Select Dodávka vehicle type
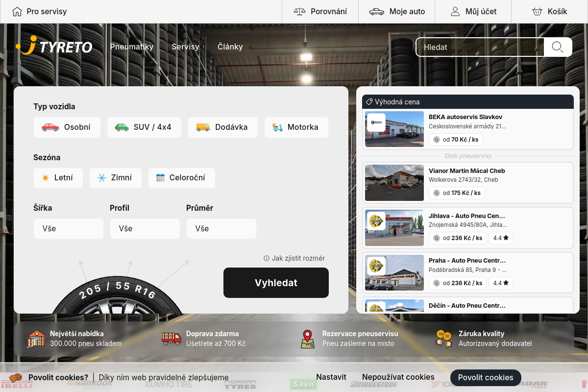The image size is (588, 392). [223, 127]
